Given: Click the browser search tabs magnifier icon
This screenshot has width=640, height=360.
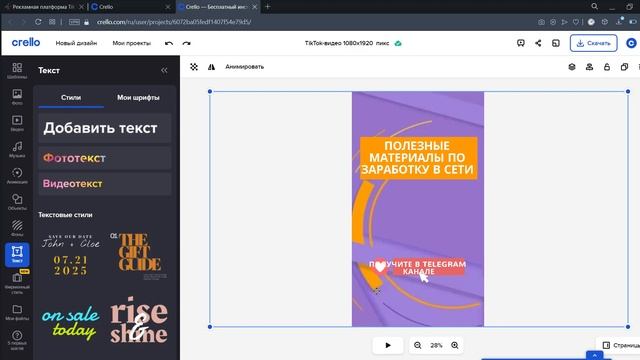Looking at the screenshot, I should (595, 7).
